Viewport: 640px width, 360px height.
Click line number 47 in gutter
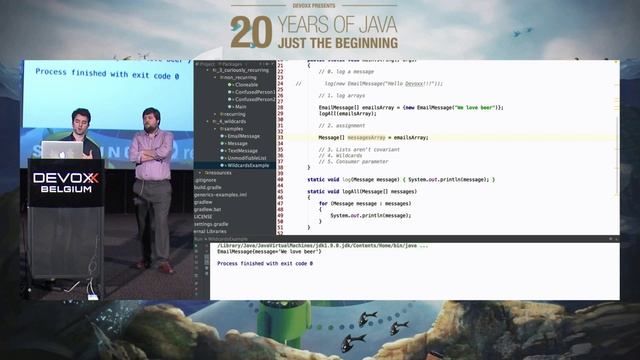click(280, 204)
